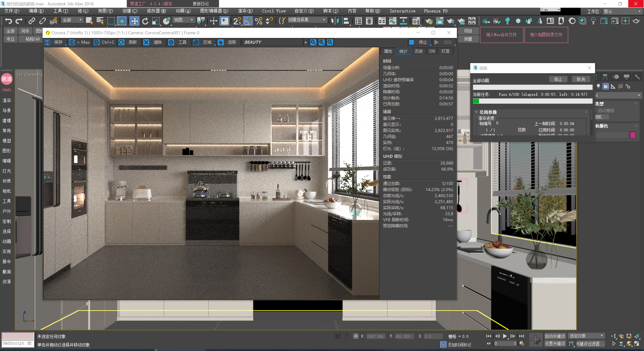This screenshot has height=351, width=644.
Task: Activate the Select and Scale tool
Action: (x=156, y=21)
